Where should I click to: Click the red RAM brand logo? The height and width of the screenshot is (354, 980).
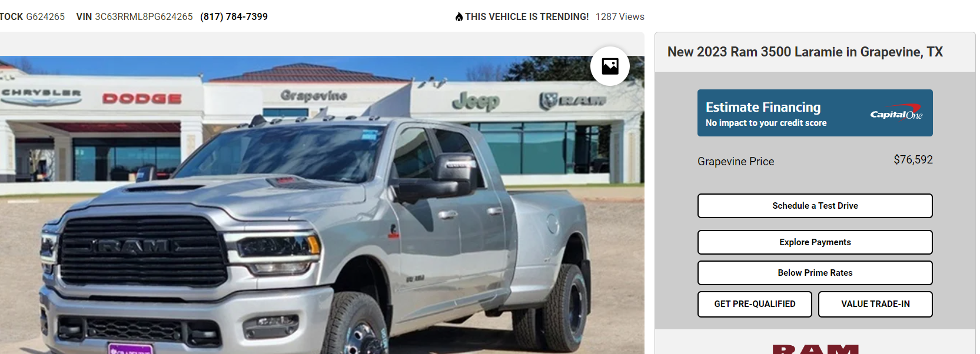815,349
